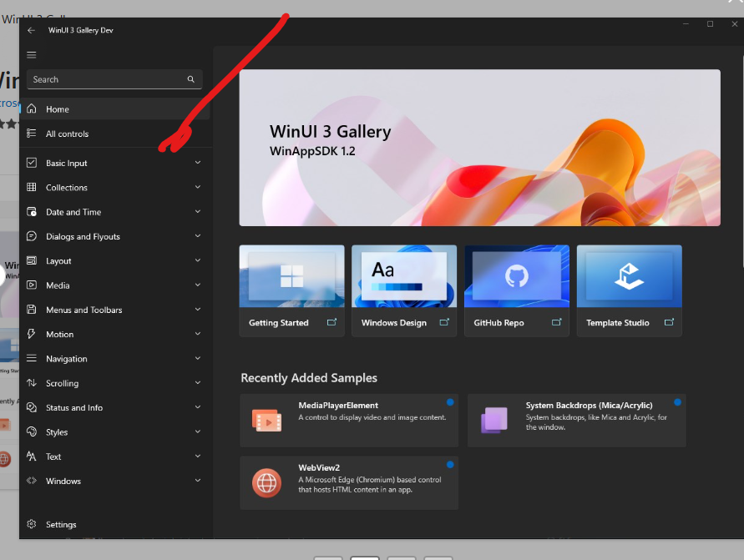Viewport: 744px width, 560px height.
Task: Open the MediaPlayerElement sample card
Action: click(349, 420)
